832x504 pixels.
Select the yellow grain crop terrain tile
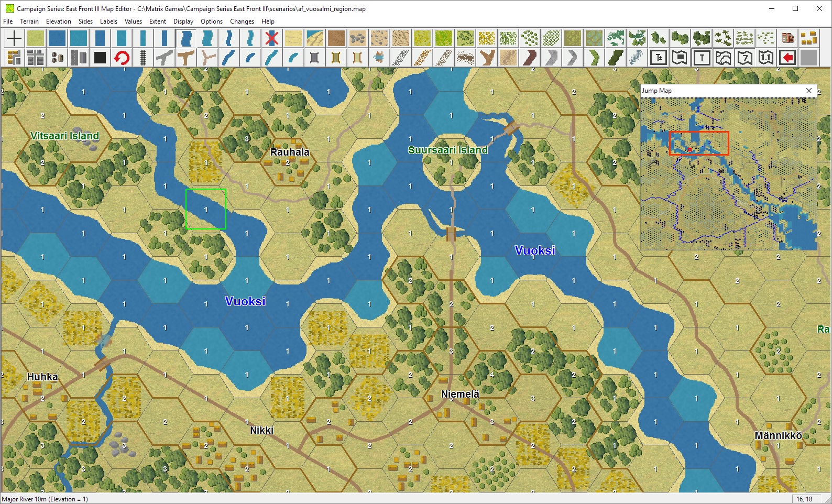point(486,38)
